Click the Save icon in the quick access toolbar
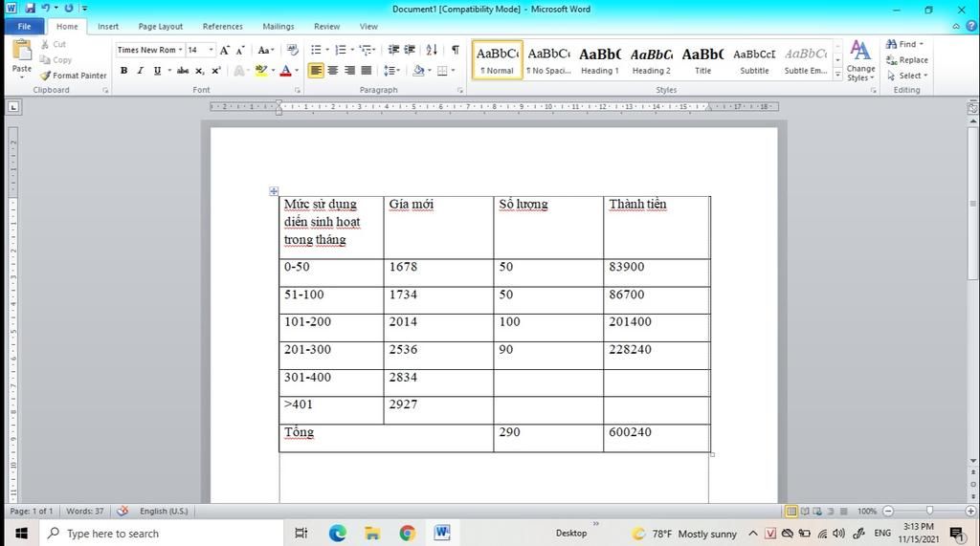 [x=30, y=8]
